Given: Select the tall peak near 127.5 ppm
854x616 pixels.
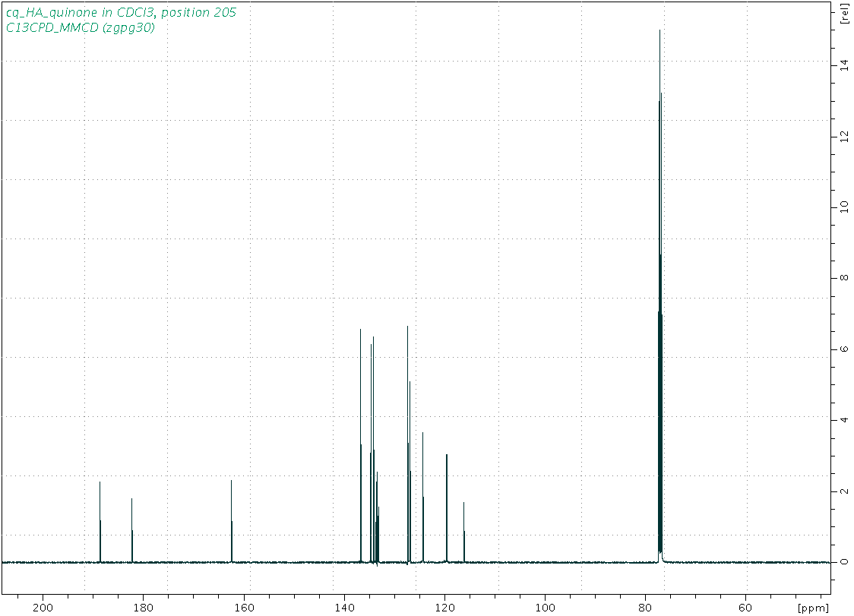Looking at the screenshot, I should (407, 444).
